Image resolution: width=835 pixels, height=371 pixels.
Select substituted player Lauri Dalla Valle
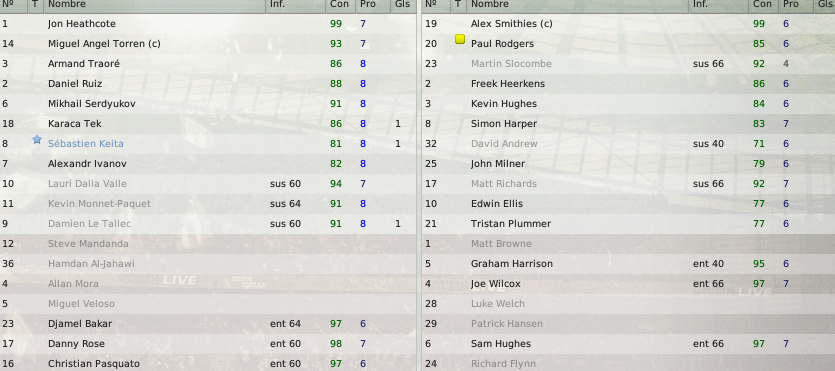pyautogui.click(x=208, y=184)
